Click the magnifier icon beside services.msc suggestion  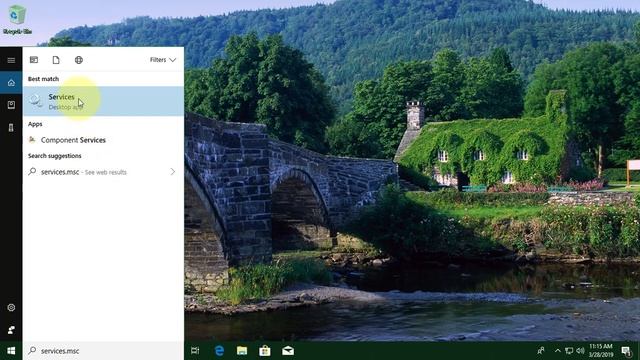point(32,171)
